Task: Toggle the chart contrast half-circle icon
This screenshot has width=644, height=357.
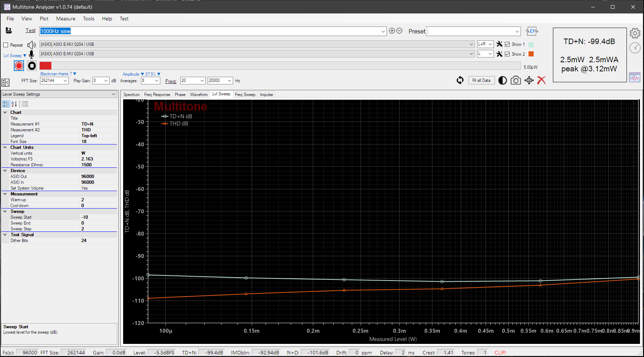Action: click(502, 80)
